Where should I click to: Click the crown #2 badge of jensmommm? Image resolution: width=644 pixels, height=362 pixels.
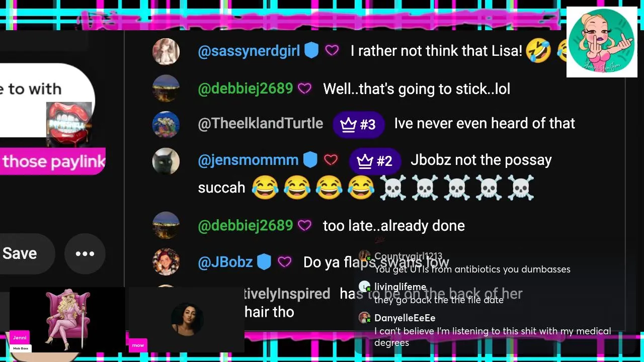[375, 161]
